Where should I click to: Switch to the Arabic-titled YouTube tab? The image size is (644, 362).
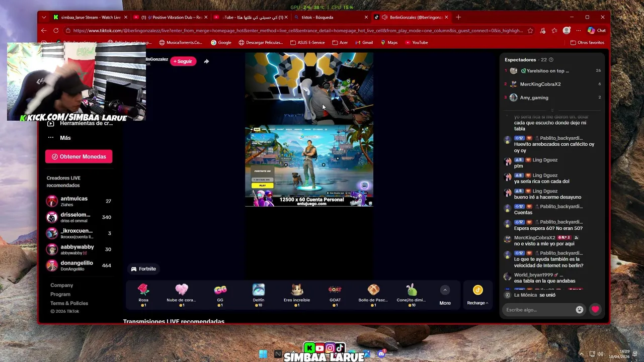(x=251, y=17)
